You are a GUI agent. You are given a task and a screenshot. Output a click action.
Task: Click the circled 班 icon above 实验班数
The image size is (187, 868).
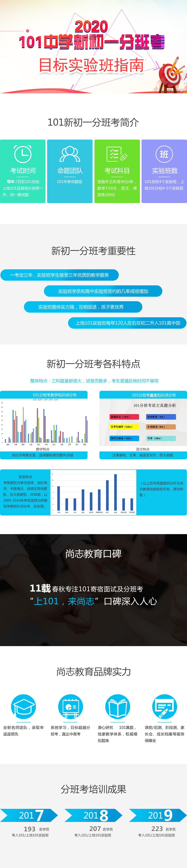164,154
